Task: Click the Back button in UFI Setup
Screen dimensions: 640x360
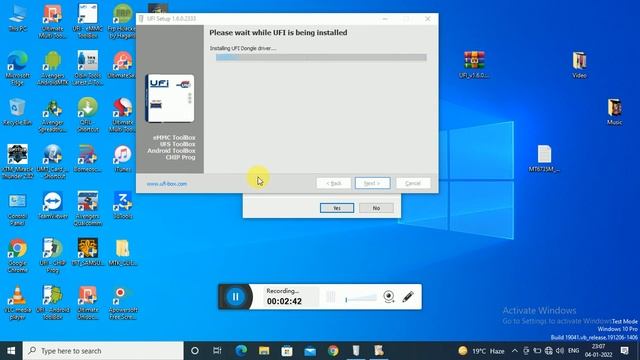Action: tap(333, 183)
